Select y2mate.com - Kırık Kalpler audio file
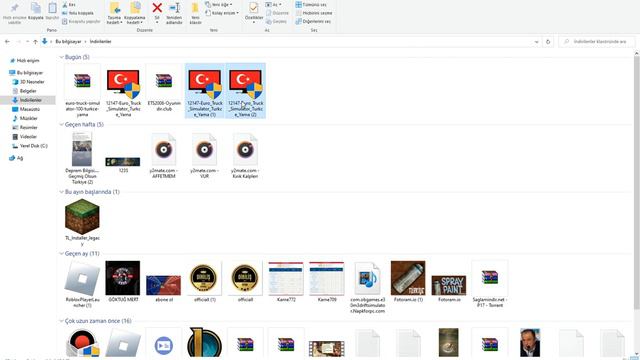Image resolution: width=640 pixels, height=360 pixels. pos(245,155)
